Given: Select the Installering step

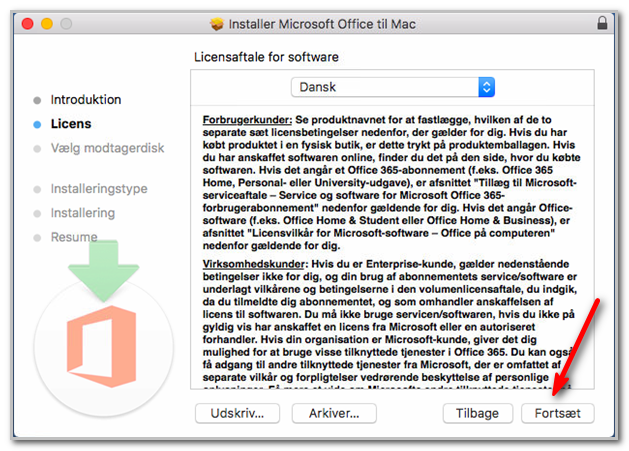Looking at the screenshot, I should 83,213.
